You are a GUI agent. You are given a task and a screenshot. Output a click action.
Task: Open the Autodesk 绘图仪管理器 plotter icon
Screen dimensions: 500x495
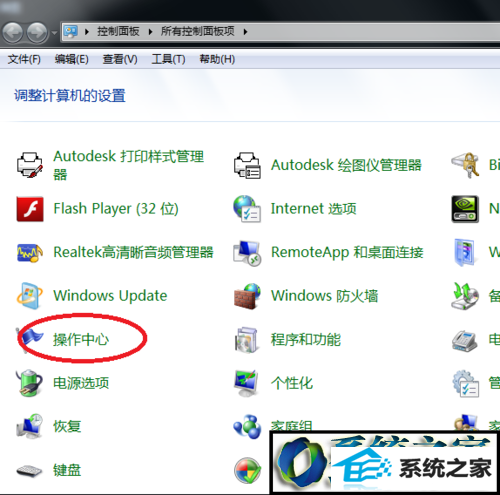(247, 165)
